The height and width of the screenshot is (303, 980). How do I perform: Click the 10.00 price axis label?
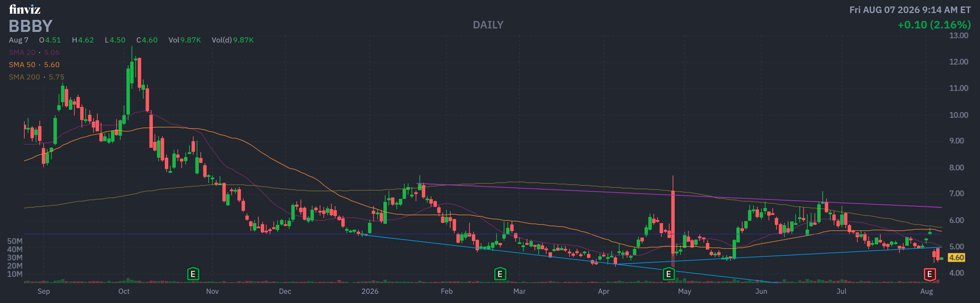(x=959, y=115)
